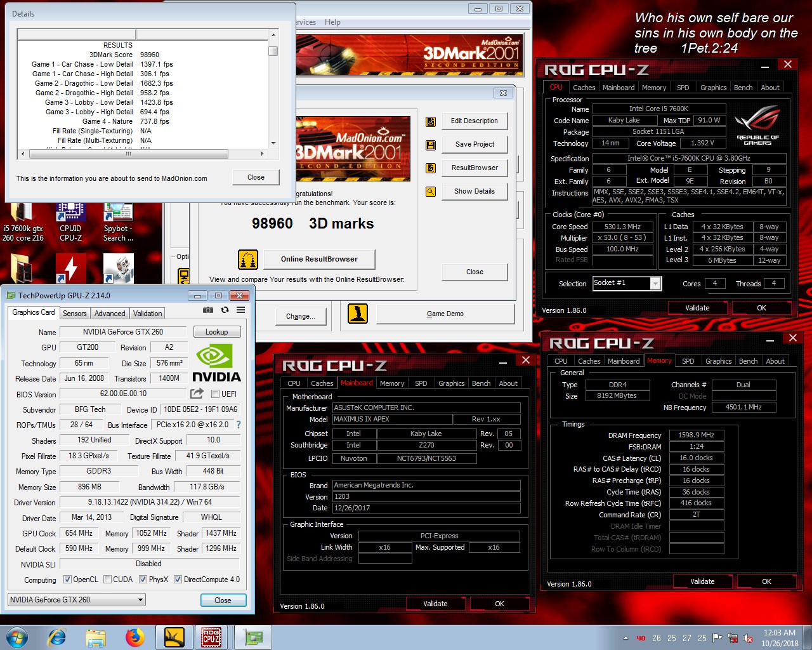Click the Online ResultBrowser button

tap(319, 259)
